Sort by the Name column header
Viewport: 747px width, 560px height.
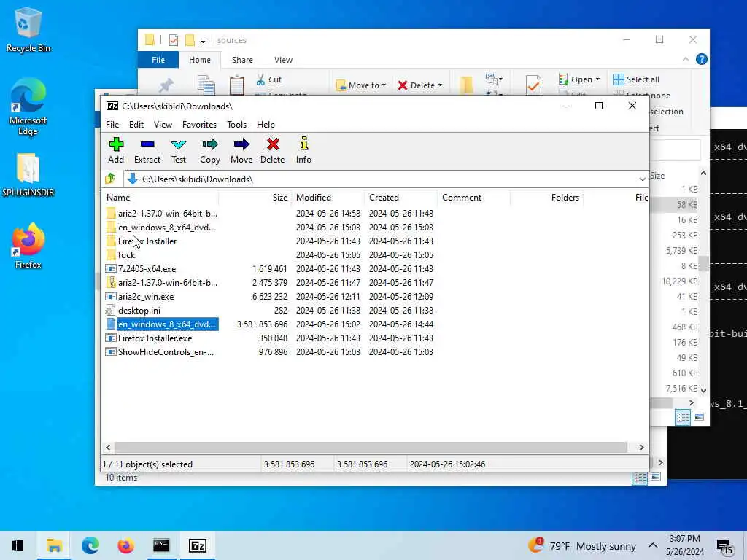click(x=160, y=197)
